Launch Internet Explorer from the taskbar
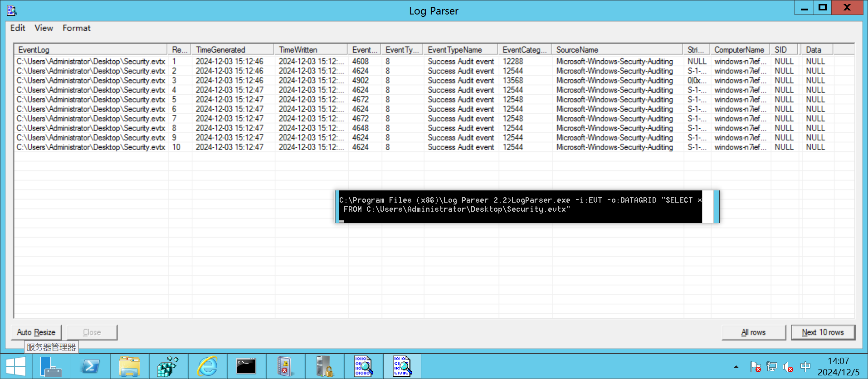 207,366
